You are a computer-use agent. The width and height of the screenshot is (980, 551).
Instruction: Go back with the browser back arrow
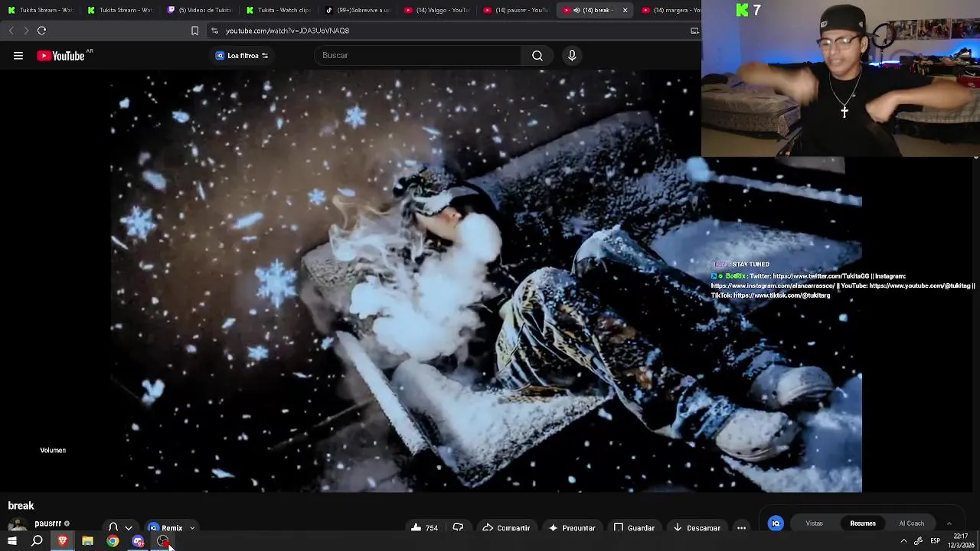click(11, 31)
